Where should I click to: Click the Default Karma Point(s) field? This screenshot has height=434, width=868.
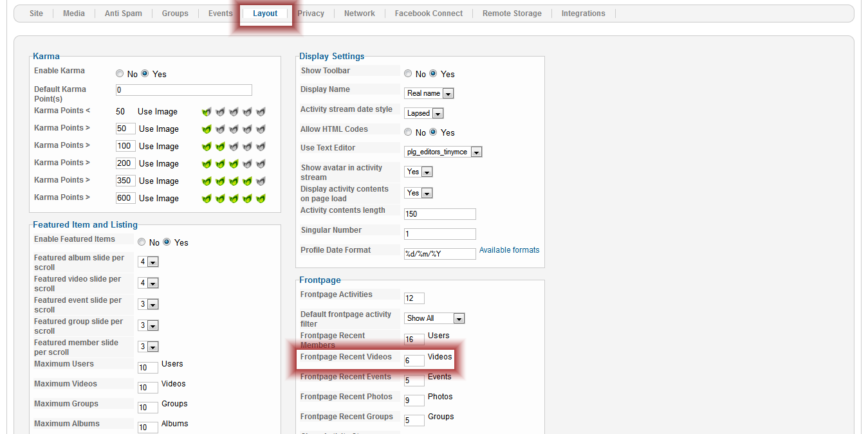pyautogui.click(x=183, y=90)
